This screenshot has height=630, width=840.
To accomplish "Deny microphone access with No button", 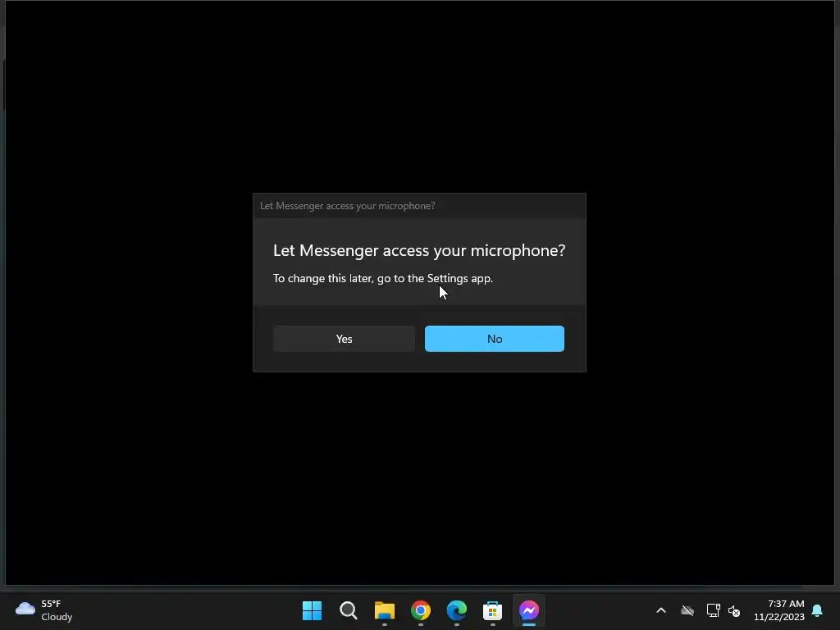I will [x=495, y=339].
